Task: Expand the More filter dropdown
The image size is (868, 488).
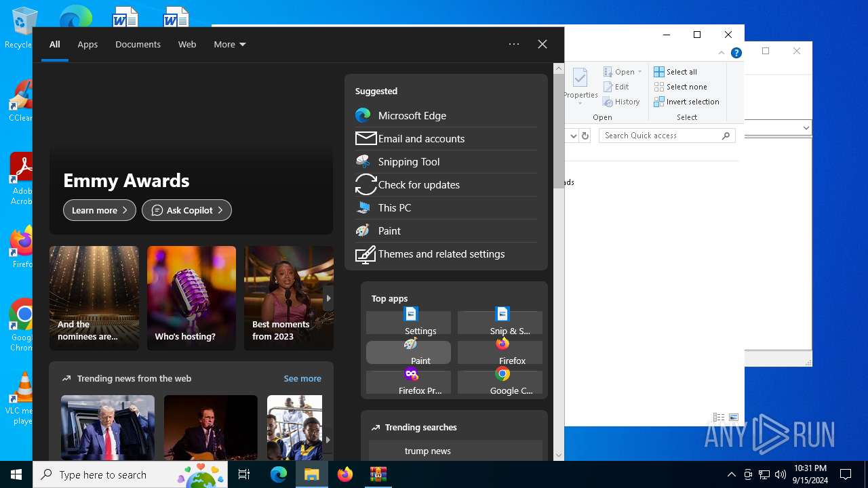Action: pyautogui.click(x=230, y=44)
